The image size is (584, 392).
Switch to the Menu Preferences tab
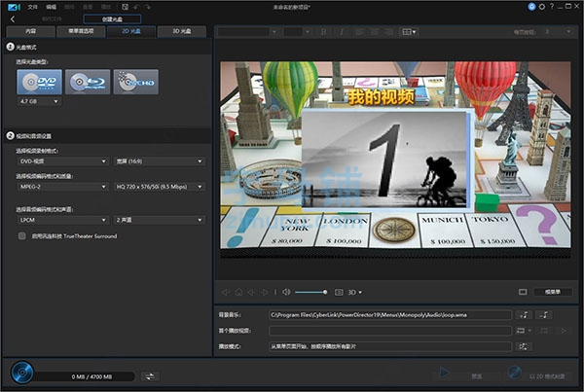[81, 31]
